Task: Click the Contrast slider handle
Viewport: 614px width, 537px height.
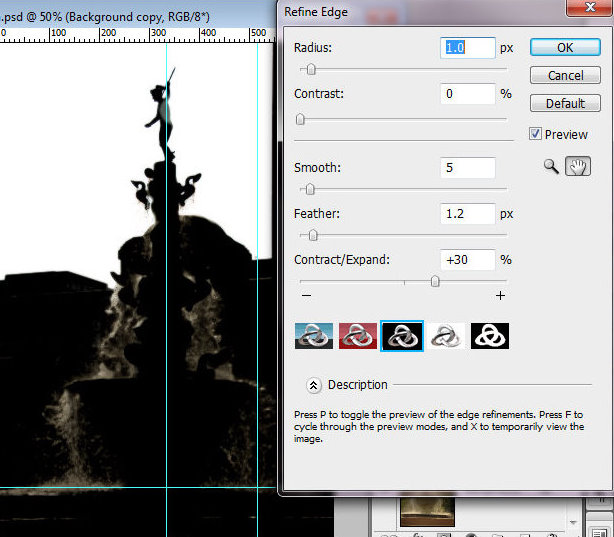Action: pos(300,119)
